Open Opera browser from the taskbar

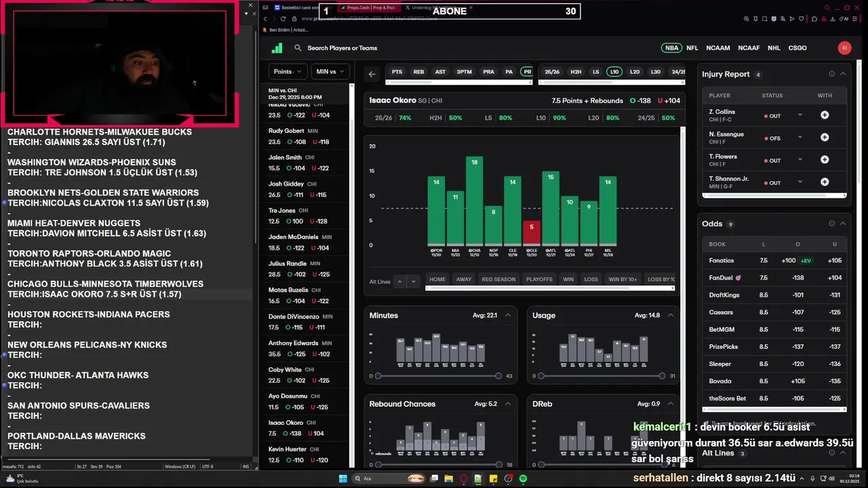(x=464, y=479)
